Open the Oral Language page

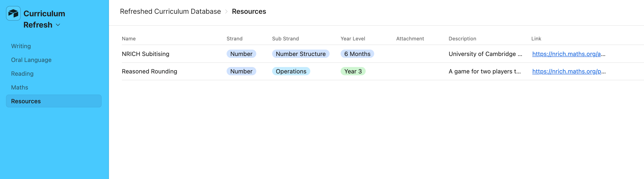pos(31,60)
